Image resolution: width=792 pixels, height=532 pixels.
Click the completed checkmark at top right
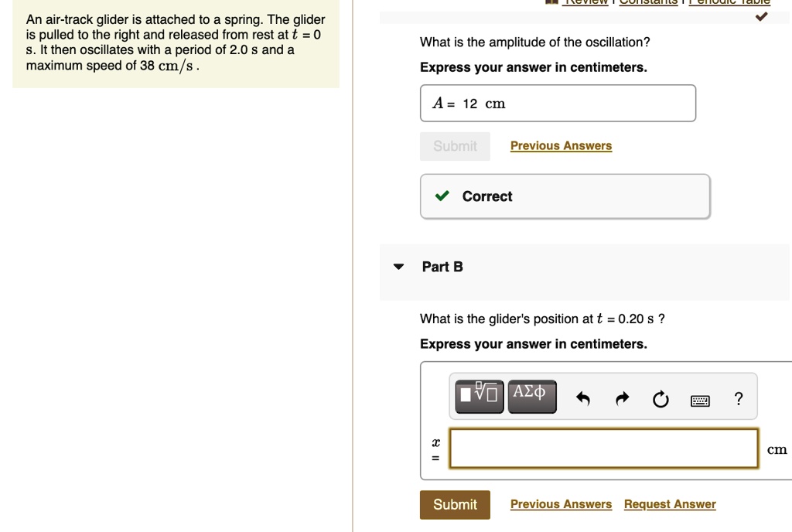761,17
